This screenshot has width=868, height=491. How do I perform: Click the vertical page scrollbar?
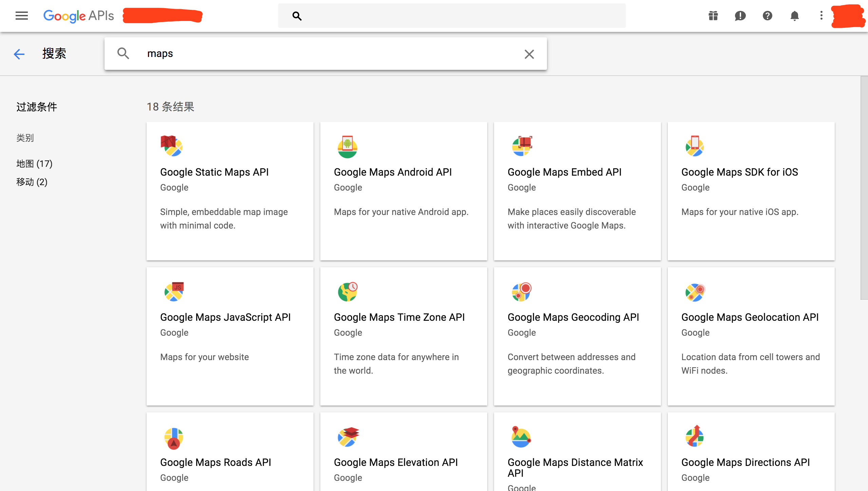864,188
